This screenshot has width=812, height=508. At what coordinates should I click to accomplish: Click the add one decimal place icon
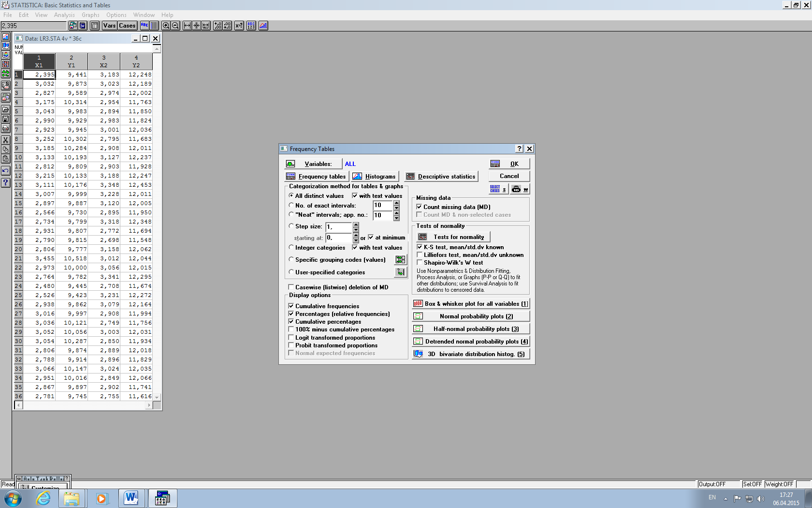click(217, 26)
